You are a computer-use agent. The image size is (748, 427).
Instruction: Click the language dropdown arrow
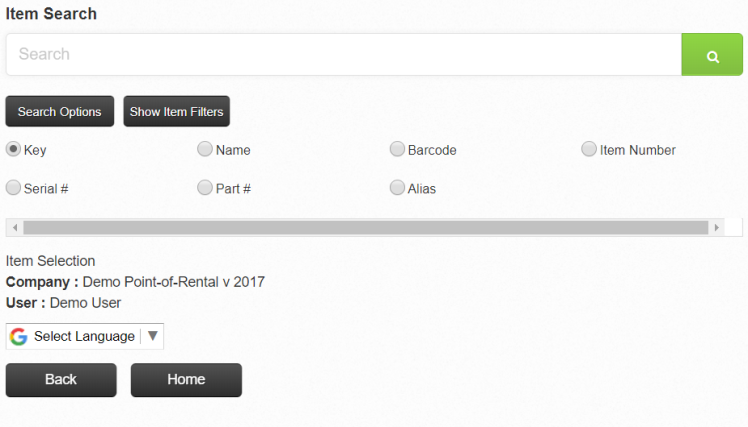pos(153,337)
